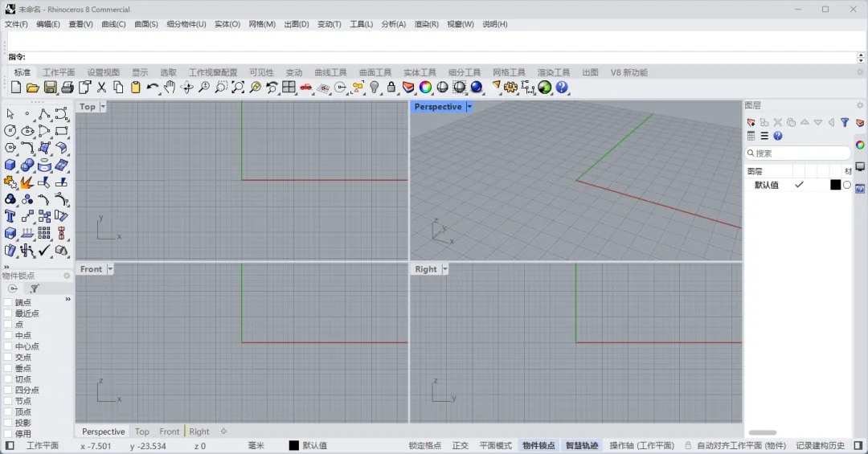Activate the Pan hand tool
The image size is (868, 454).
coord(170,88)
